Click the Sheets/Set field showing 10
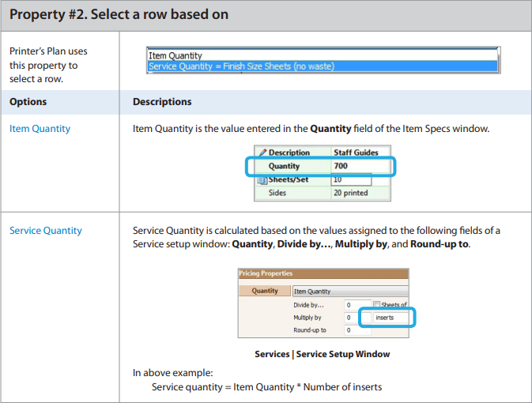 click(351, 179)
